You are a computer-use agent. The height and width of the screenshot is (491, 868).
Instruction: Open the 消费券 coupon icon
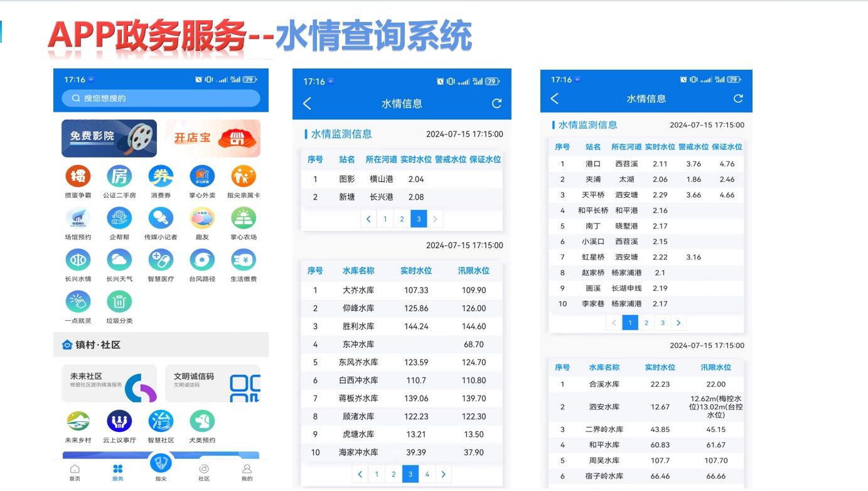161,176
